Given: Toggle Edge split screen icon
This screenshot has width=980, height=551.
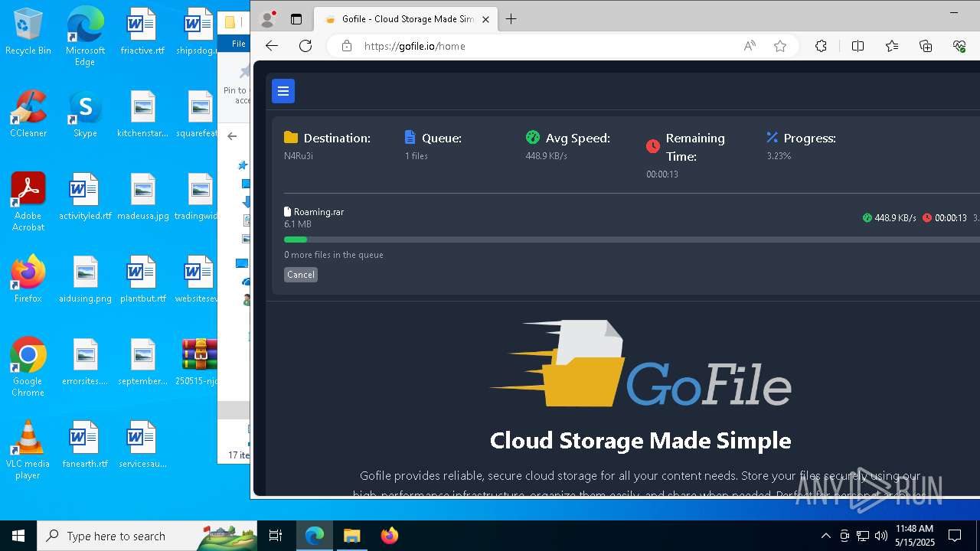Looking at the screenshot, I should coord(857,46).
